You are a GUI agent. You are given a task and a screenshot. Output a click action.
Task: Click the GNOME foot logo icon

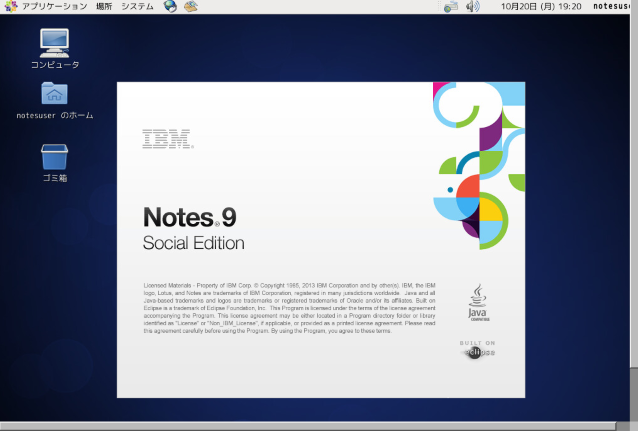tap(11, 7)
